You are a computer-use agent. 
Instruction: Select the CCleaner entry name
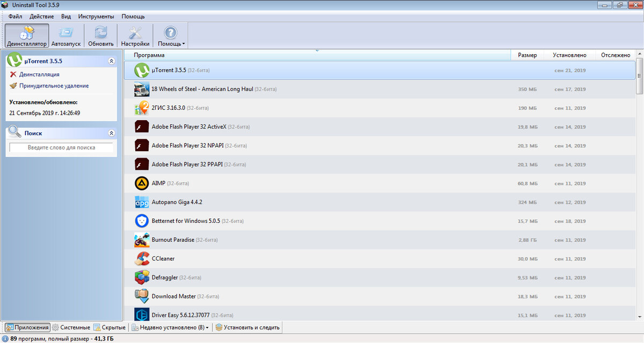tap(163, 258)
